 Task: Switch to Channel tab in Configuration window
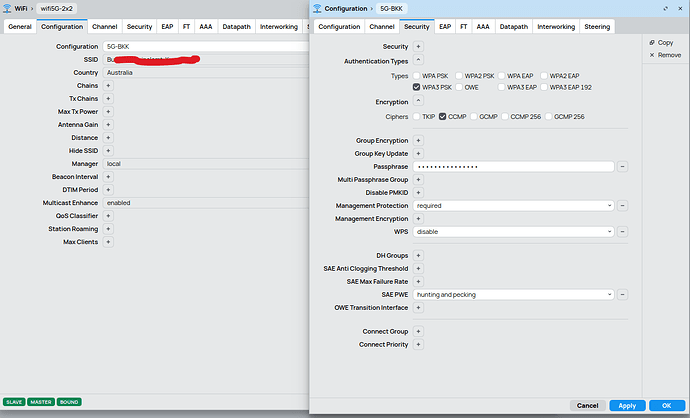382,26
